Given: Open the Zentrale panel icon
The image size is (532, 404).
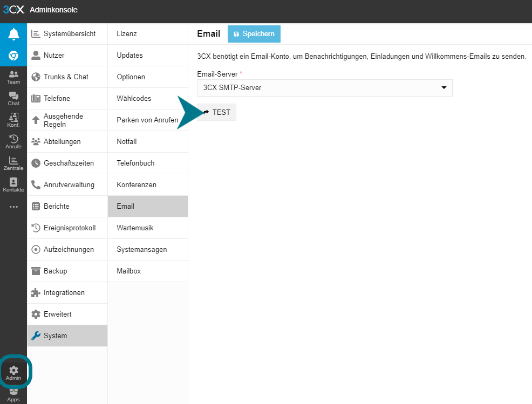Looking at the screenshot, I should pos(13,163).
